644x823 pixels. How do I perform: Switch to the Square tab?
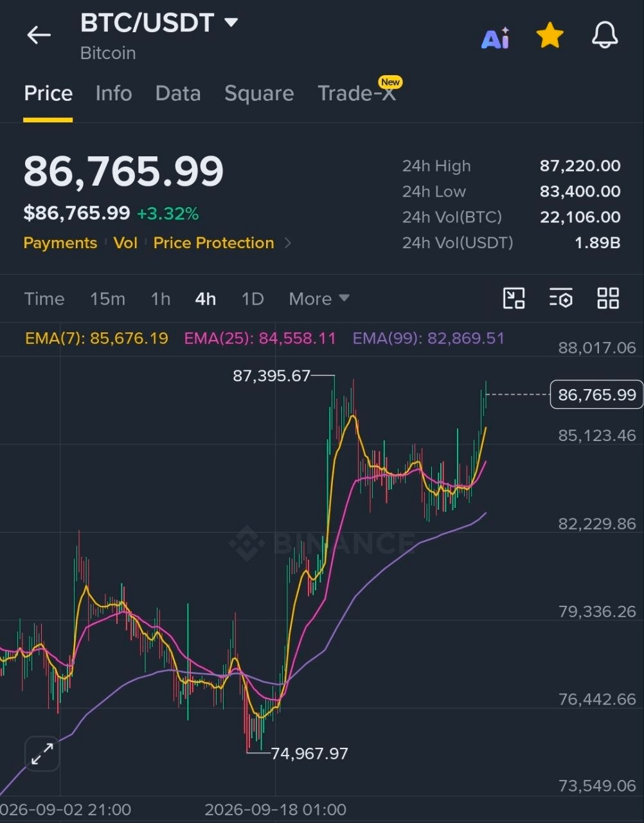(259, 94)
